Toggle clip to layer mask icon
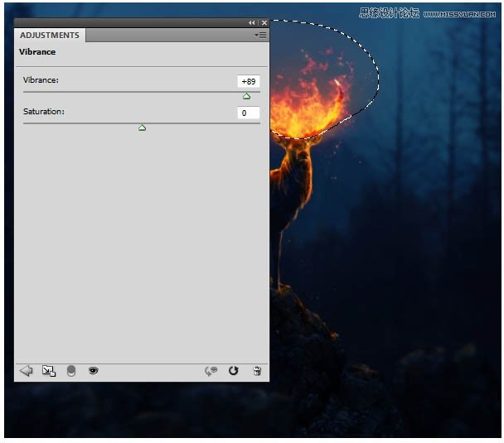Screen dimensions: 504x443 pos(71,371)
